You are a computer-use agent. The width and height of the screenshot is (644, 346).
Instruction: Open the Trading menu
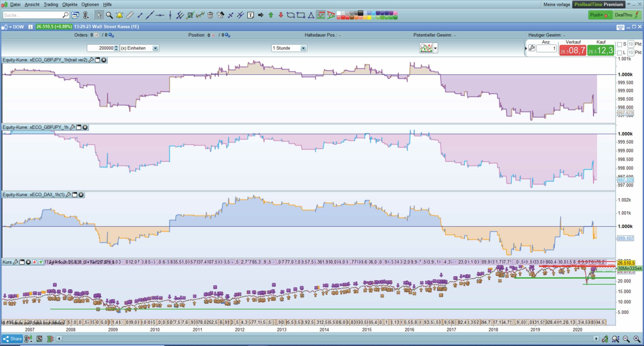coord(51,4)
